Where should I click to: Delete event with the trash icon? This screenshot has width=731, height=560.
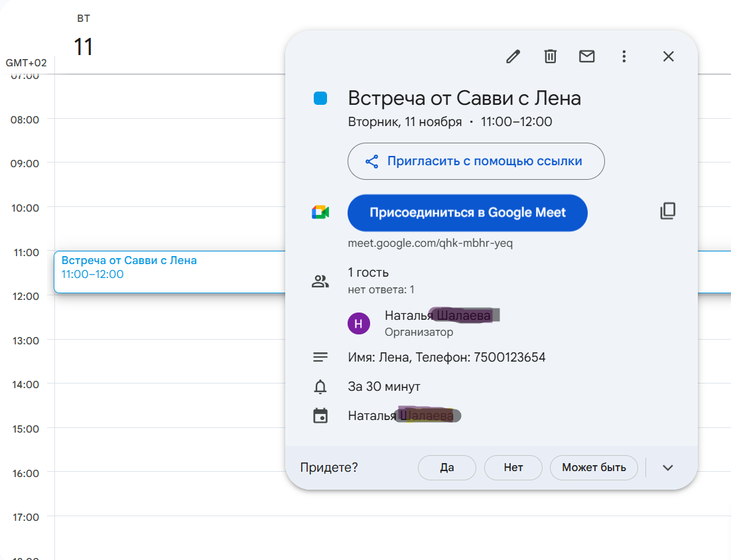tap(550, 56)
